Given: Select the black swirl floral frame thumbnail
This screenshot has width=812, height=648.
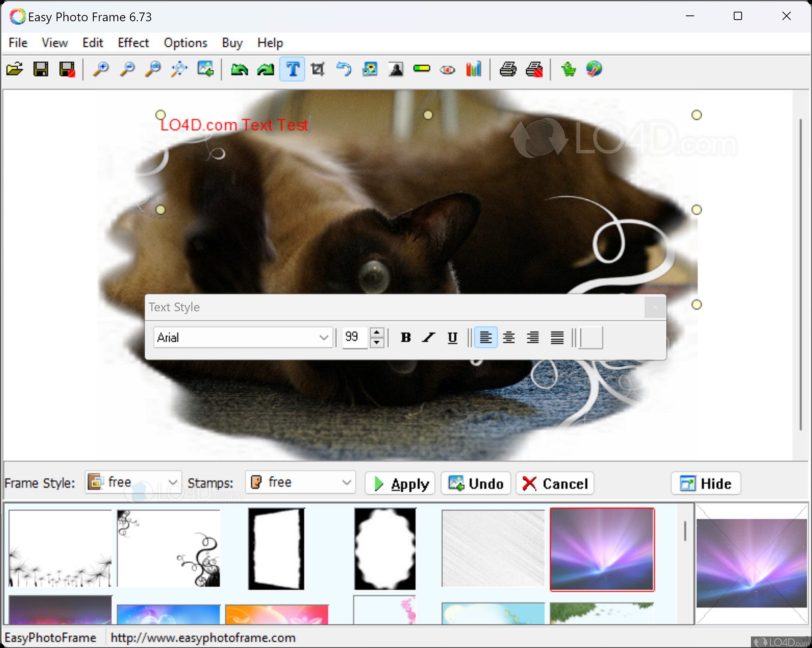Looking at the screenshot, I should click(168, 548).
